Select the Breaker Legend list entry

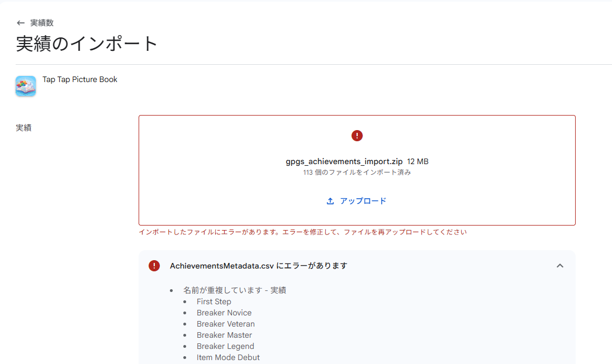[x=225, y=347]
